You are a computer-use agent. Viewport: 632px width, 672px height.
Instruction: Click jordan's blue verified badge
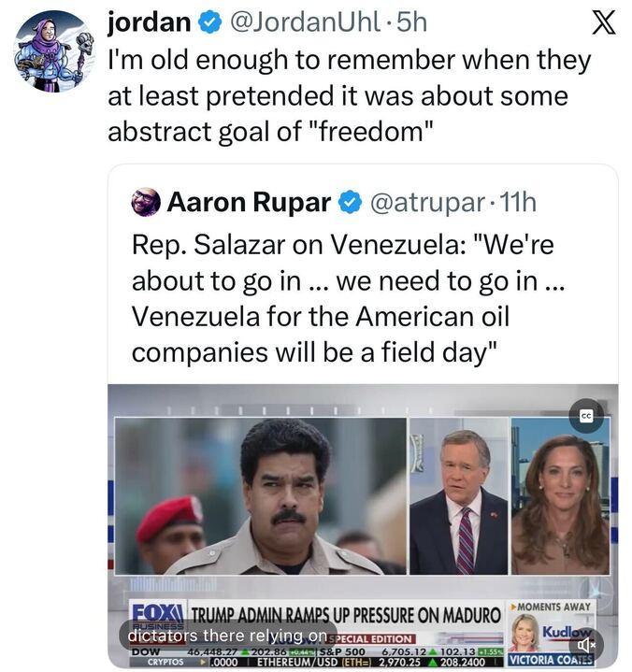pos(211,22)
